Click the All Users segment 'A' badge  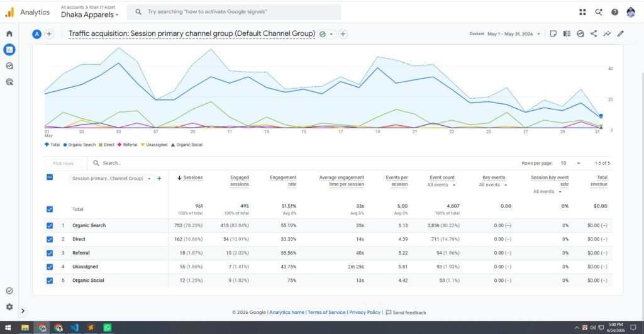(x=37, y=34)
